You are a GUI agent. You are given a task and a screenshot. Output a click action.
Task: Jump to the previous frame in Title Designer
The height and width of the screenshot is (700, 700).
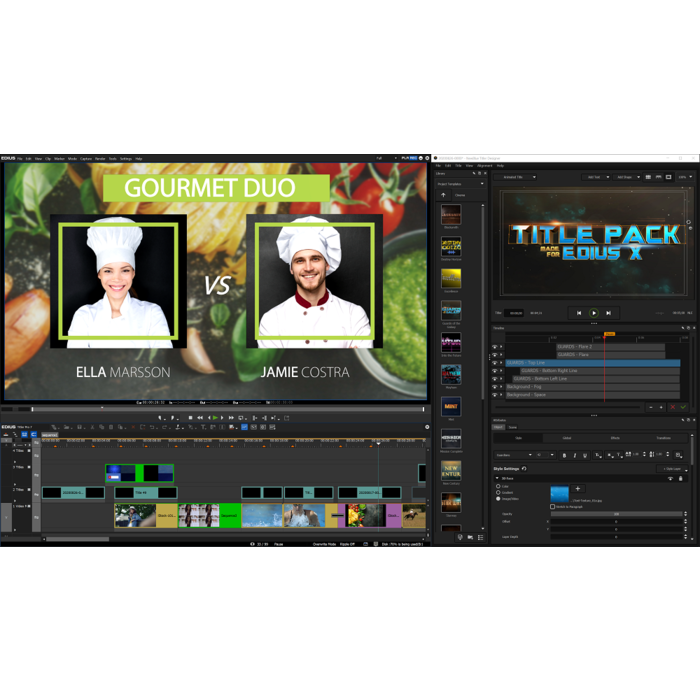(579, 313)
